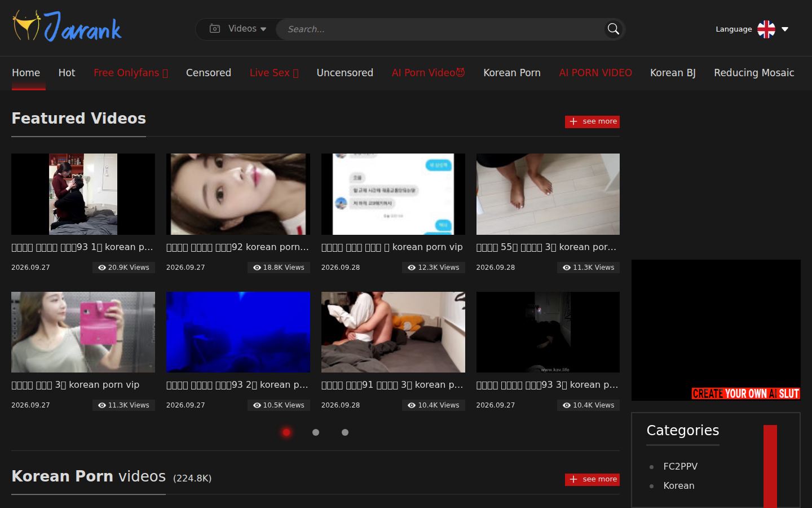
Task: Go to the Hot menu item
Action: pos(67,73)
